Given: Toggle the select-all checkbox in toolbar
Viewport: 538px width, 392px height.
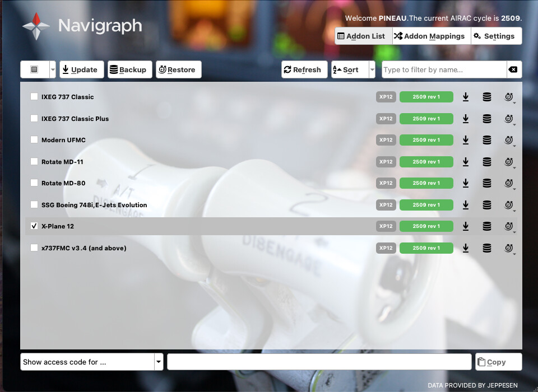Looking at the screenshot, I should 34,69.
